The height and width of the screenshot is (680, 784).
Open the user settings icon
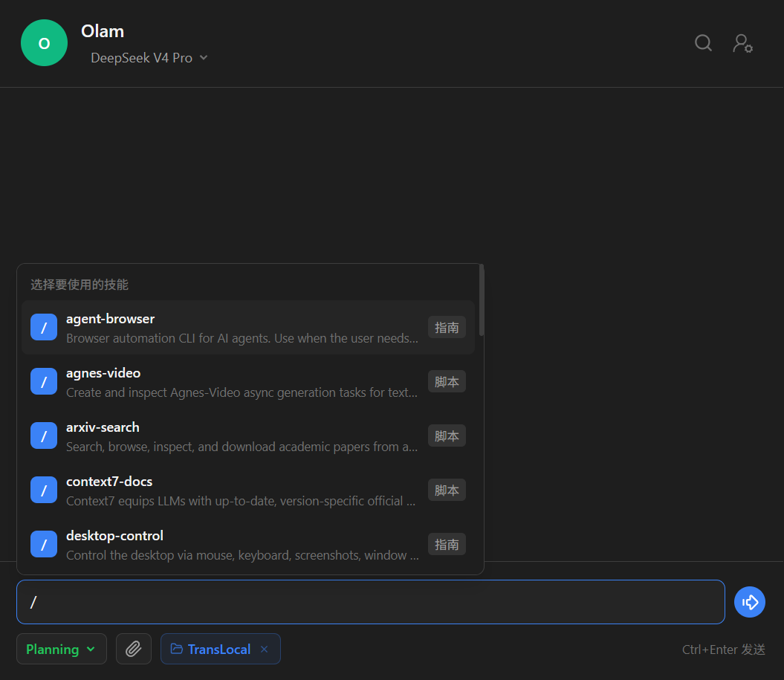click(742, 43)
